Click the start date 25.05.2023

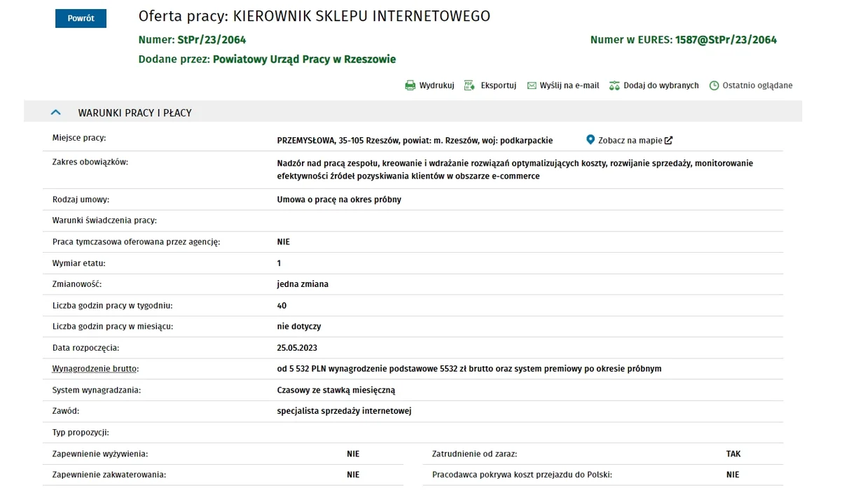pyautogui.click(x=297, y=348)
